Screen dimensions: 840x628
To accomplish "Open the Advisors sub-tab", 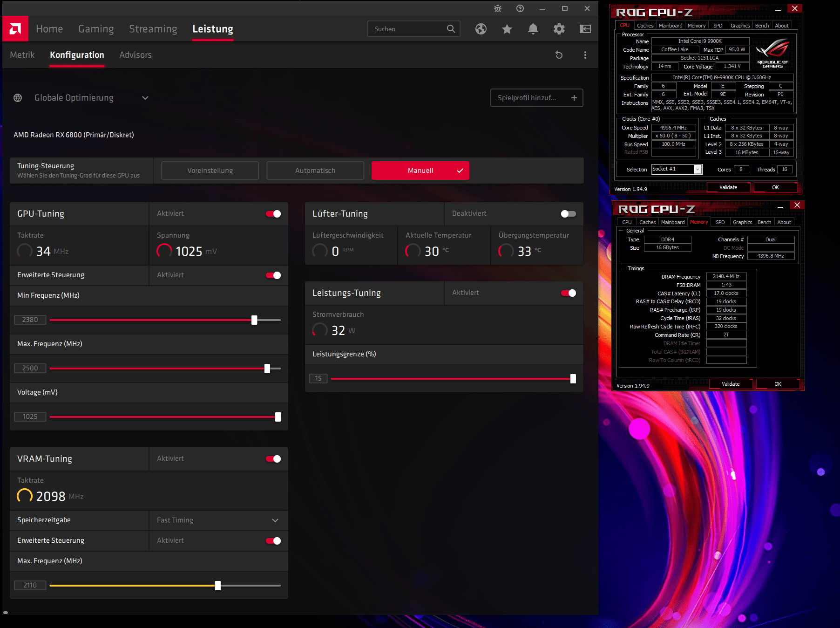I will coord(135,55).
